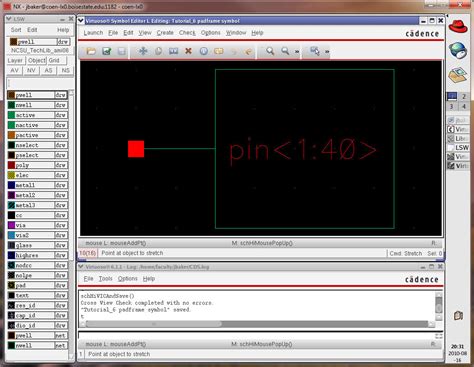Open the Sort menu in LSW
Image resolution: width=474 pixels, height=367 pixels.
(x=16, y=30)
